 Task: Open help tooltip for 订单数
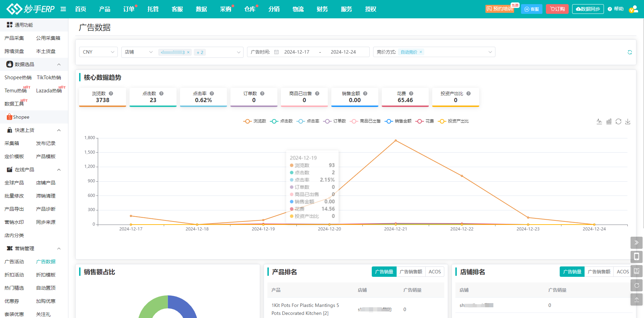click(262, 93)
